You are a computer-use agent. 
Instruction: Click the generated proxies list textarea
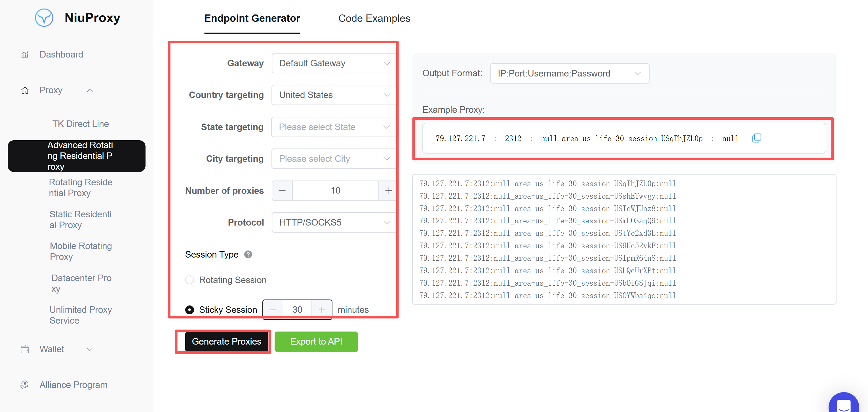(x=624, y=239)
